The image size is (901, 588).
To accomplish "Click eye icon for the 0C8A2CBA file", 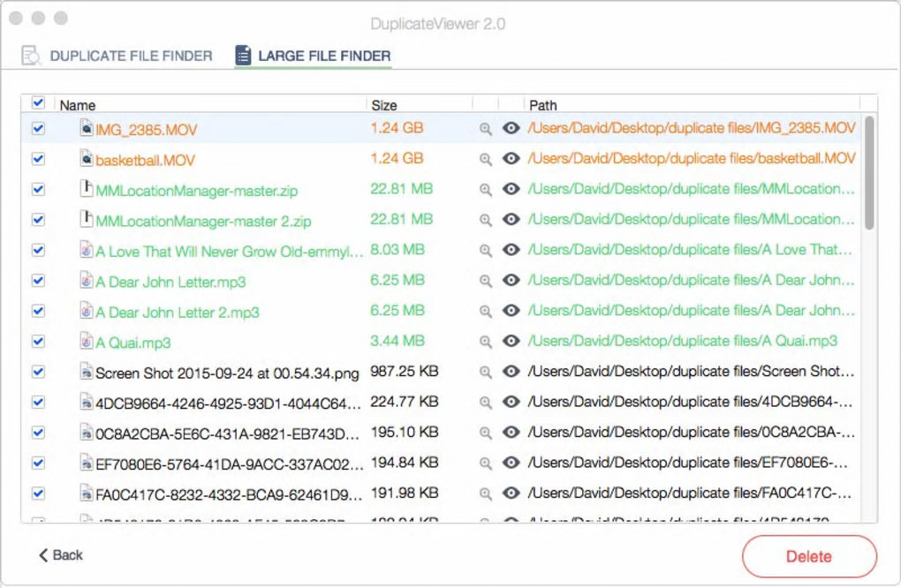I will [511, 433].
